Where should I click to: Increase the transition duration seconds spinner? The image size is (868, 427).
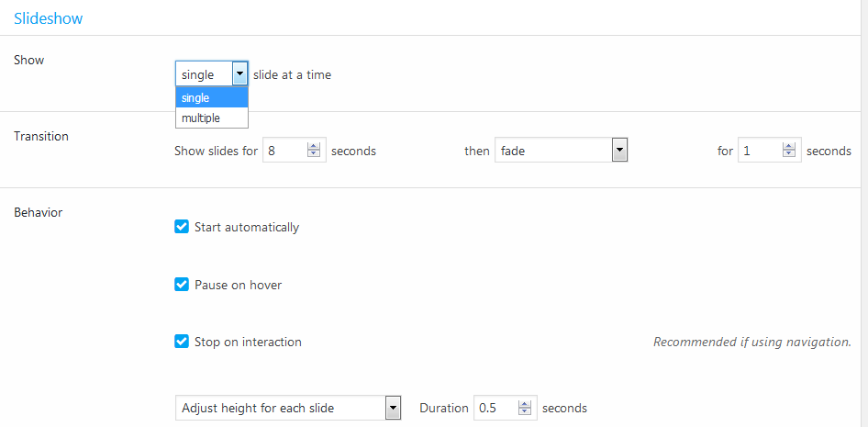(x=789, y=146)
